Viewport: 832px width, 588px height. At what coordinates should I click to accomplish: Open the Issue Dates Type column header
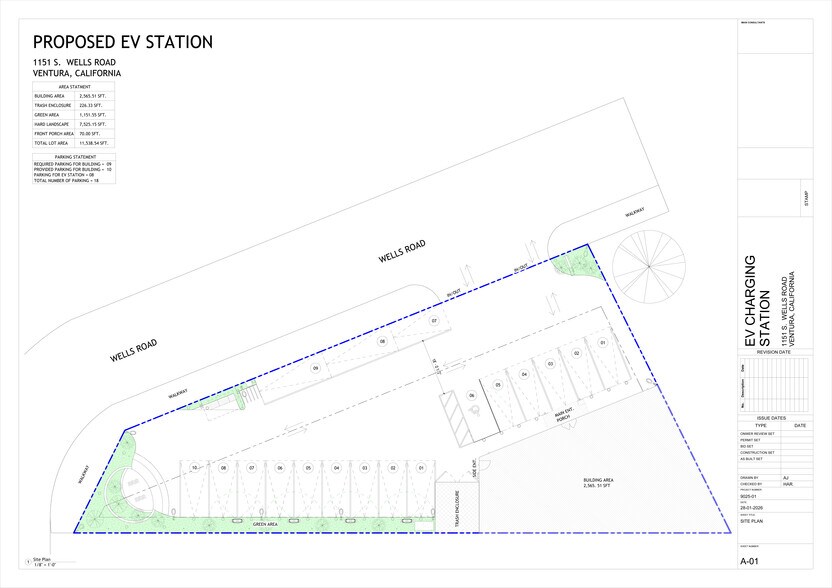tap(761, 425)
